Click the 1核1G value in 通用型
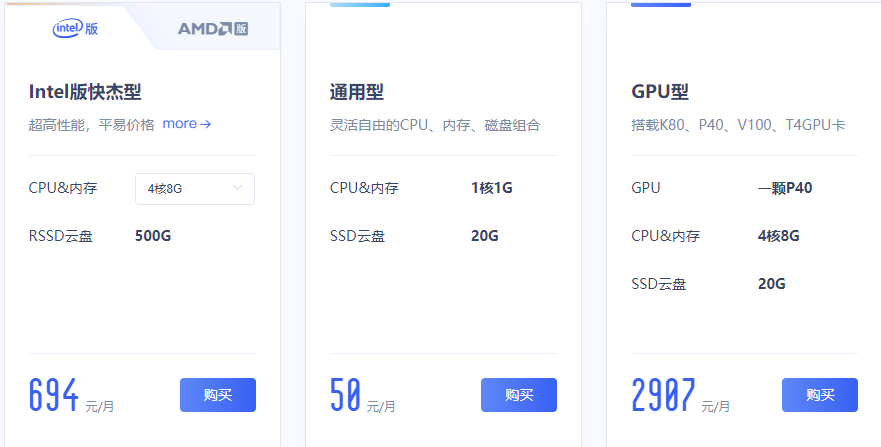The width and height of the screenshot is (881, 447). (x=492, y=188)
